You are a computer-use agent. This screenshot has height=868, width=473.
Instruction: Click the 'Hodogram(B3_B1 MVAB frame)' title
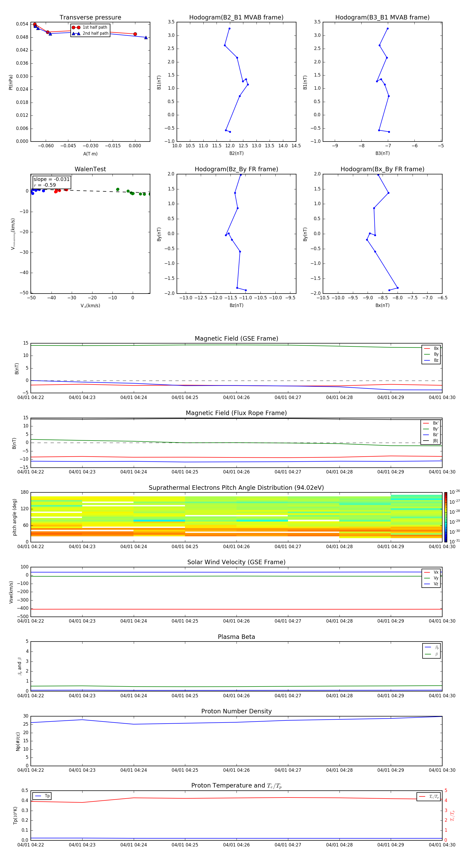pos(382,17)
